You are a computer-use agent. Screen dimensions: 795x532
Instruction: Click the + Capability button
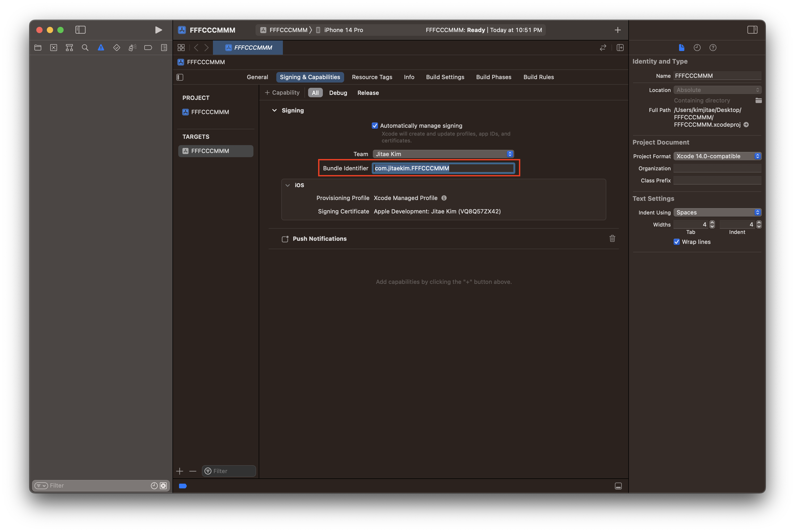tap(282, 93)
